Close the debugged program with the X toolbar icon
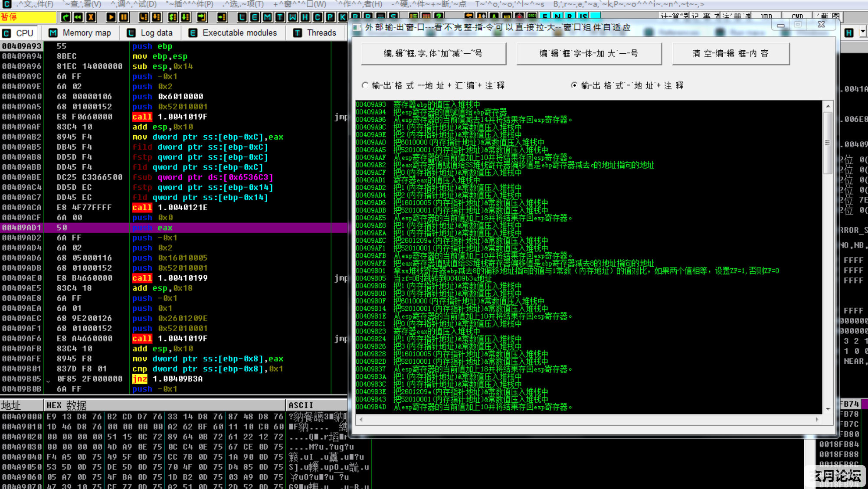 coord(91,17)
